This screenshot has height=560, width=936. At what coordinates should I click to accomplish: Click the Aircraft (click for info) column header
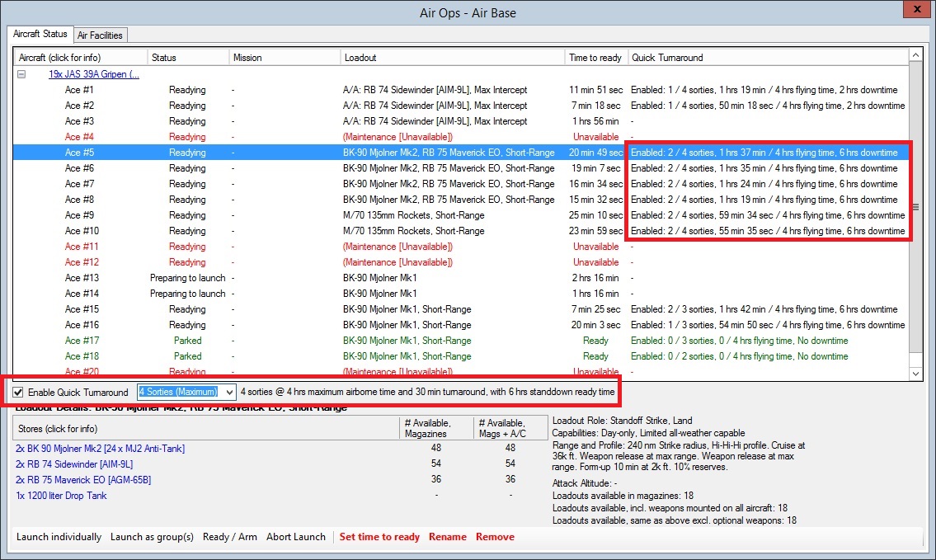81,57
